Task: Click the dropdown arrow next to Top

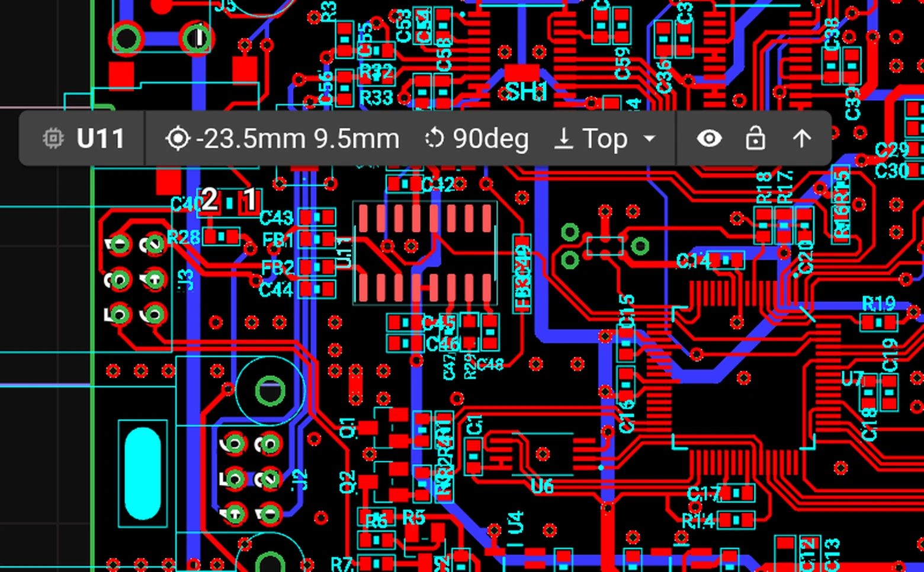Action: tap(649, 139)
